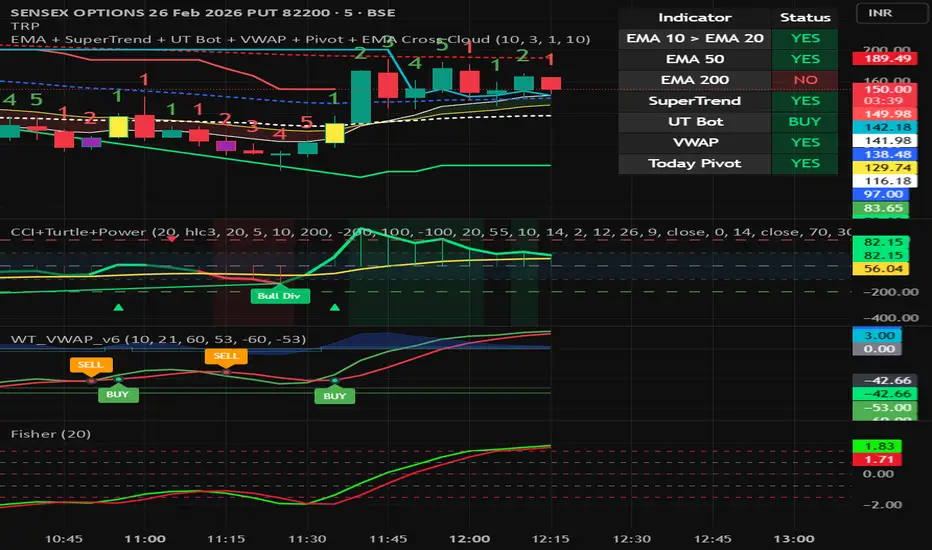932x550 pixels.
Task: Click the YES status for Today Pivot
Action: pos(805,163)
